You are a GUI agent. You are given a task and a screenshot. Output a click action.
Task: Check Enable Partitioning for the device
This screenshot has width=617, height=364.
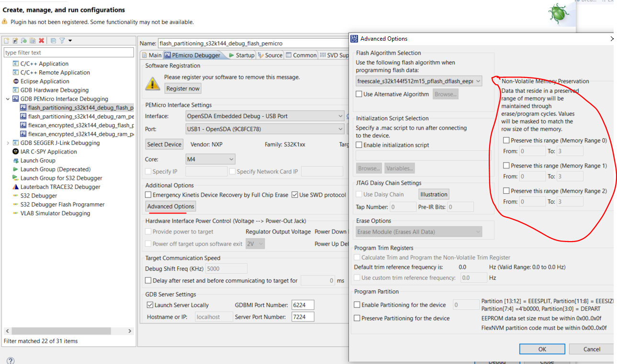point(357,304)
